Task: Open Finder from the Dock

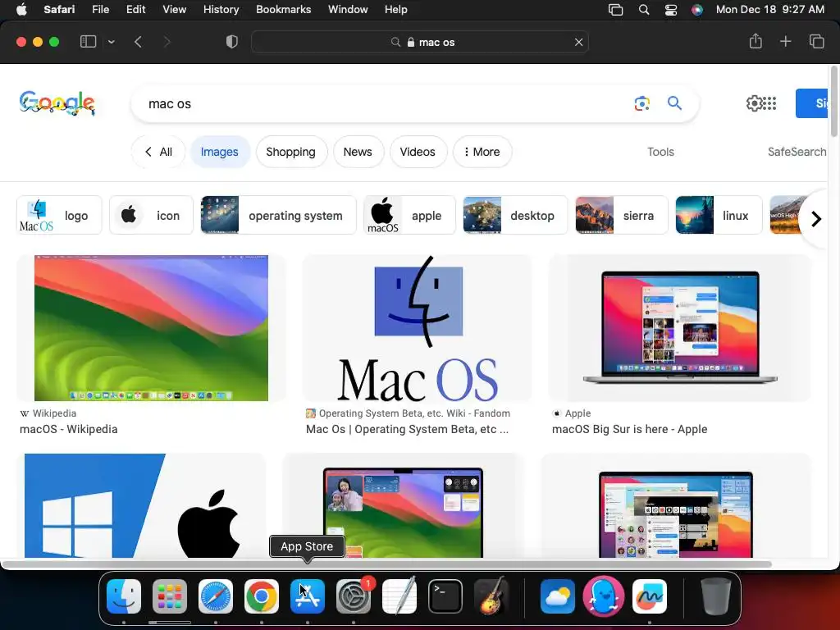Action: point(124,596)
